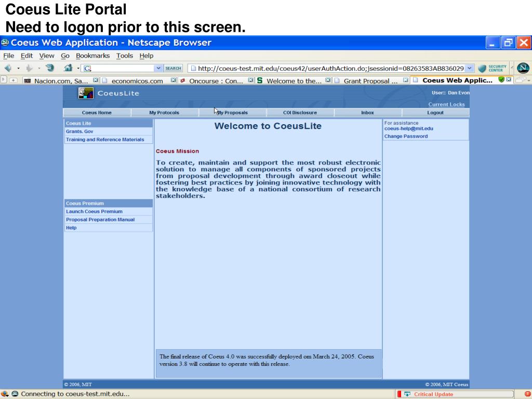
Task: Open the View menu
Action: 46,56
